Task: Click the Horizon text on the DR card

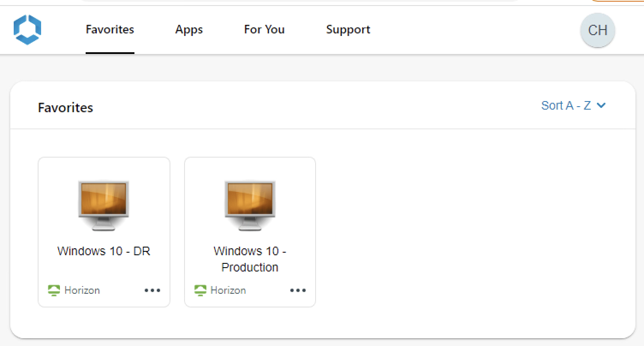Action: 82,290
